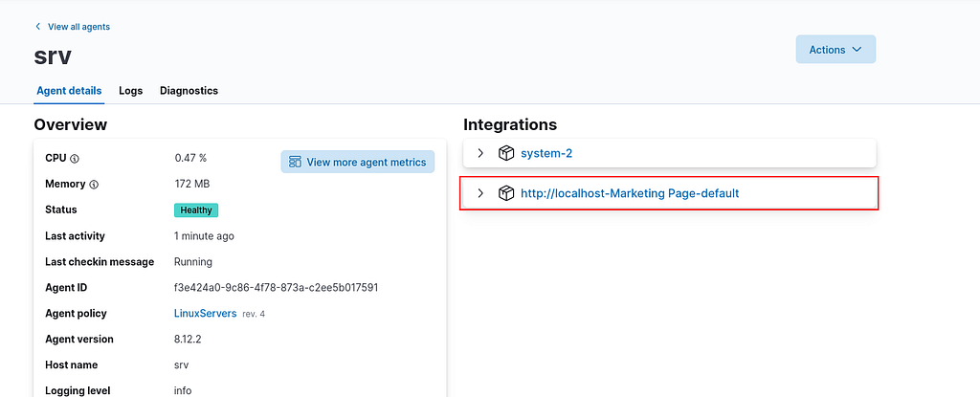This screenshot has height=397, width=980.
Task: Click the logging level value info
Action: [x=183, y=390]
